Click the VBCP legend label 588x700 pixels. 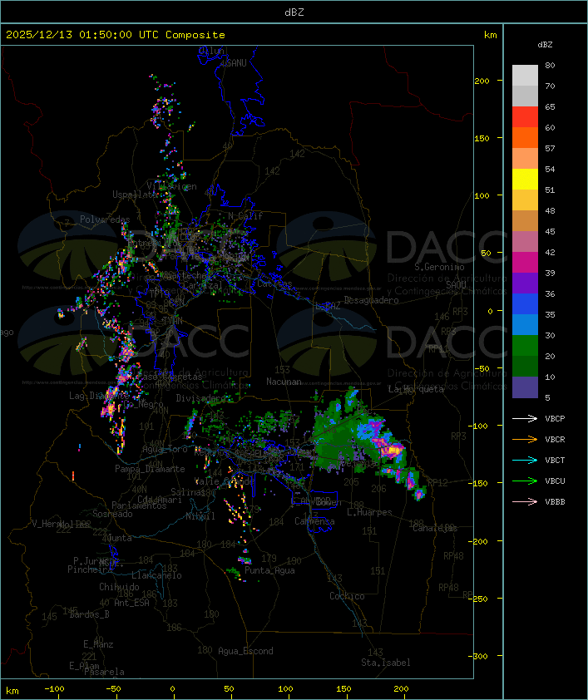pos(555,419)
